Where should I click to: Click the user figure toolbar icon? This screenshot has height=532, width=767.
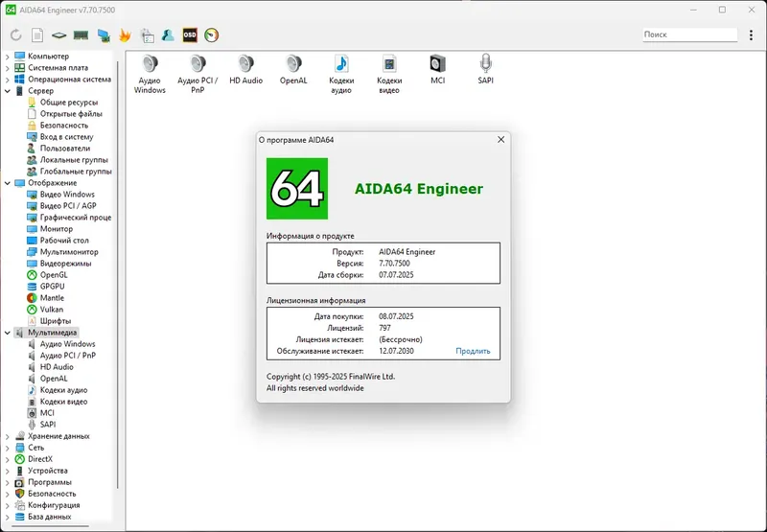[x=168, y=35]
